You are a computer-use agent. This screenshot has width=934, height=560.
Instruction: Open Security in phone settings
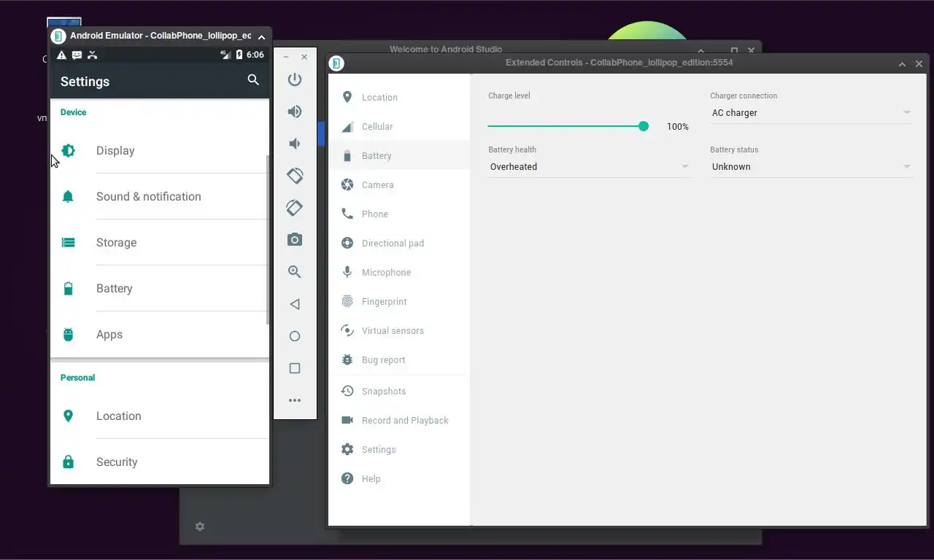pos(159,462)
